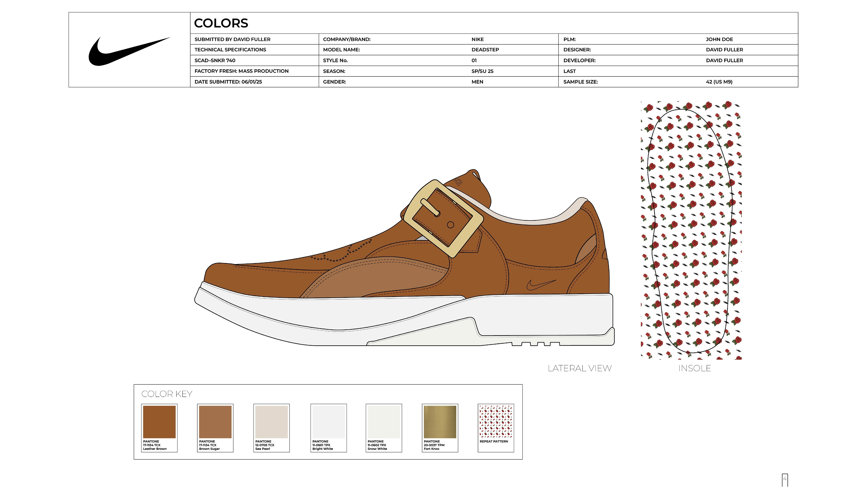Select the Snow White Pantone swatch
The width and height of the screenshot is (868, 488).
pos(384,422)
